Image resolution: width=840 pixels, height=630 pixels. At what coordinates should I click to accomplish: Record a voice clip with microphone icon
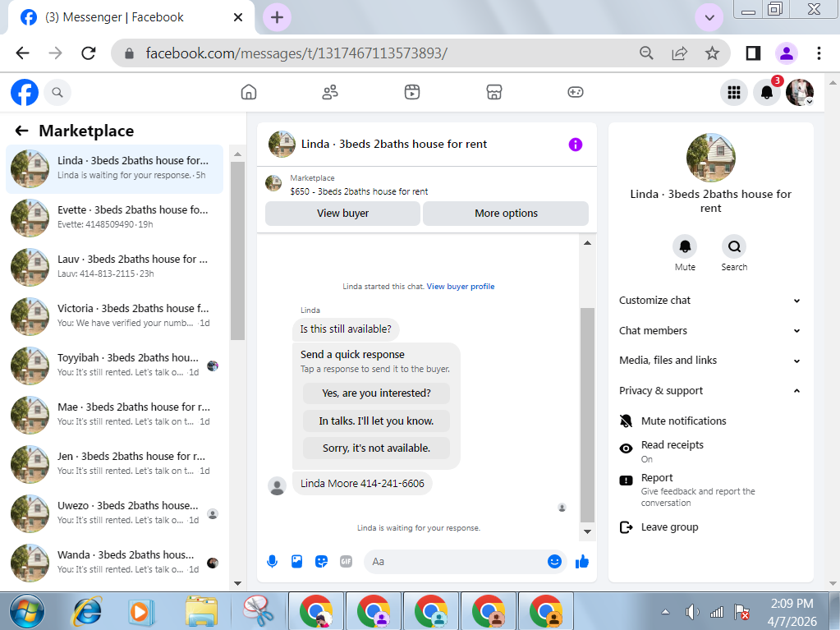coord(272,562)
